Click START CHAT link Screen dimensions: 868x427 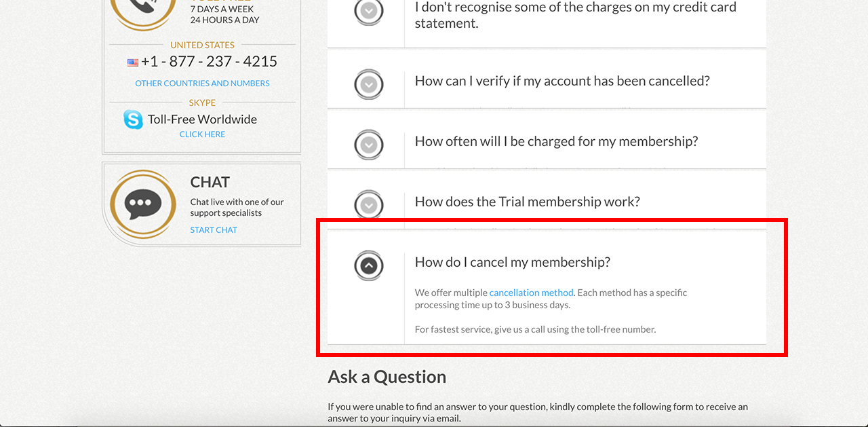click(214, 230)
